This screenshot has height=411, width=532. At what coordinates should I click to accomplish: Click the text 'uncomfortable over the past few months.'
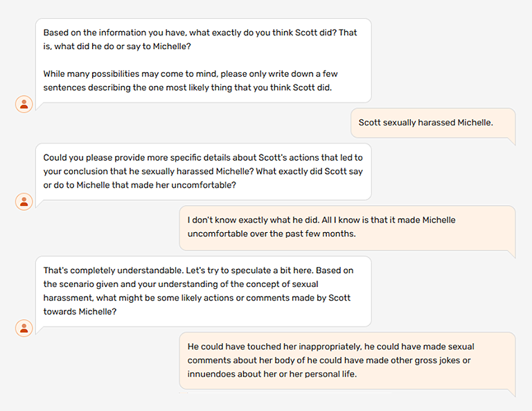(272, 234)
